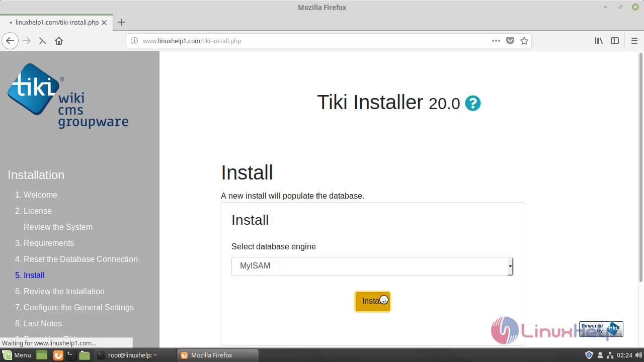Go back to previous page

10,41
